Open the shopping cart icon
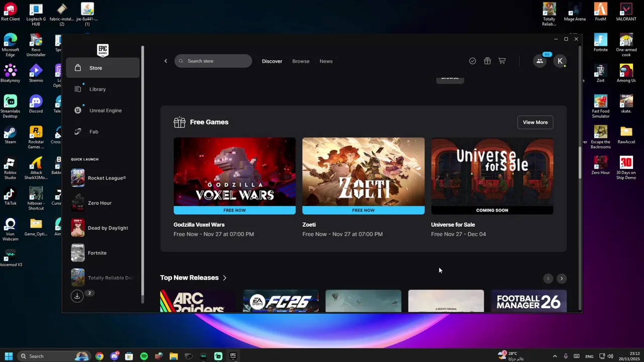This screenshot has height=362, width=644. click(x=502, y=61)
